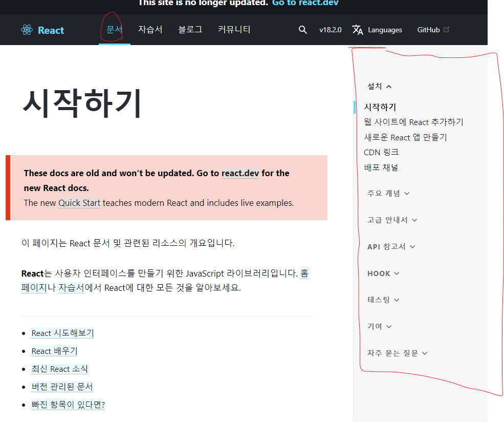Open the '최신 React 소식' link

coord(59,369)
